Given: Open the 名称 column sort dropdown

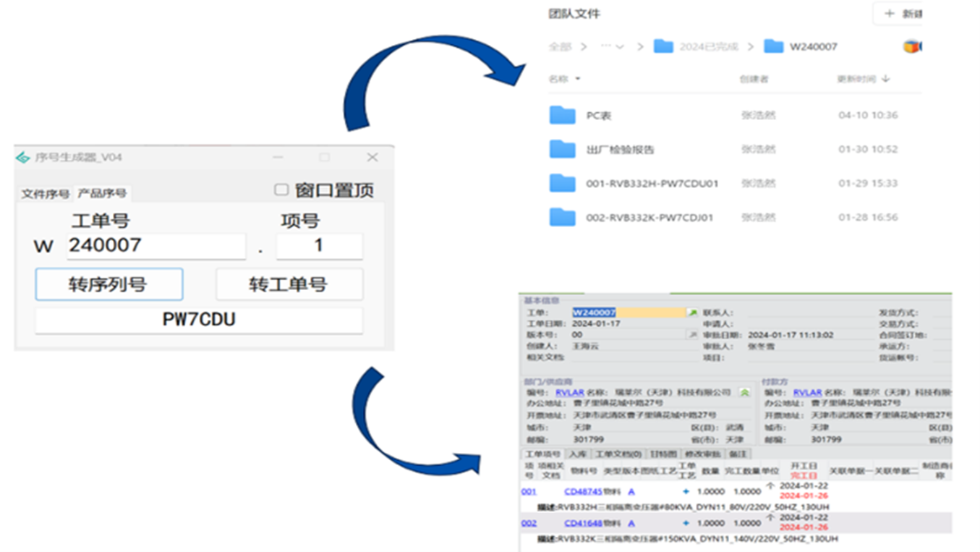Looking at the screenshot, I should (577, 79).
